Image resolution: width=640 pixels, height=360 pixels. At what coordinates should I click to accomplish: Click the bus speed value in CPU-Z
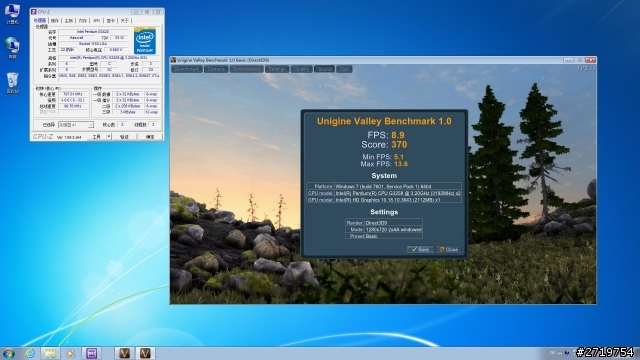click(x=73, y=106)
